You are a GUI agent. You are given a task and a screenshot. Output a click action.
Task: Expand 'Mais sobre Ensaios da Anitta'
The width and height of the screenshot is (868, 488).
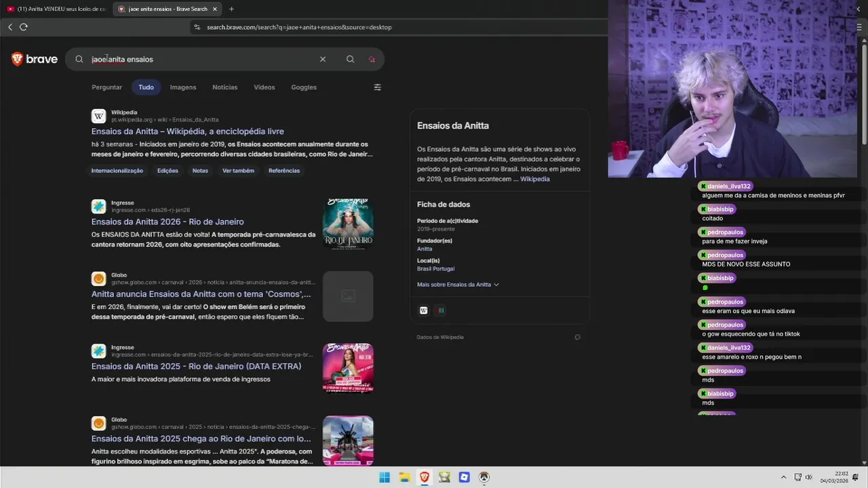click(458, 285)
